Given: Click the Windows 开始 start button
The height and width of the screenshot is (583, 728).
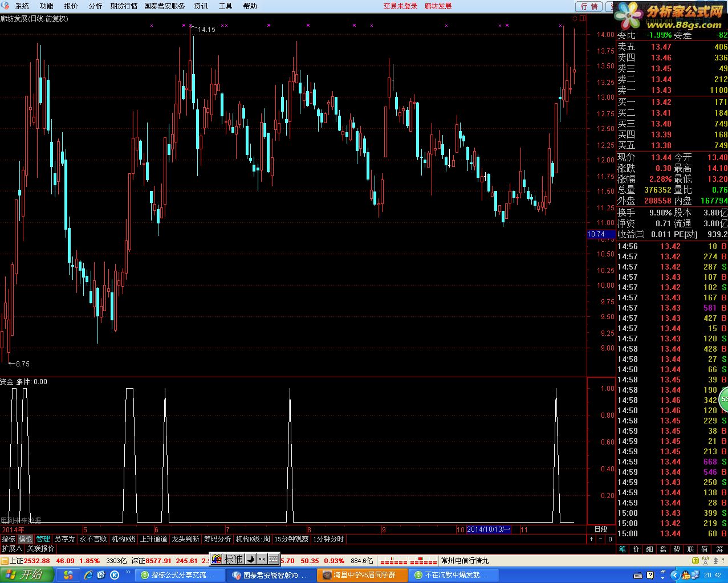Looking at the screenshot, I should coord(27,574).
